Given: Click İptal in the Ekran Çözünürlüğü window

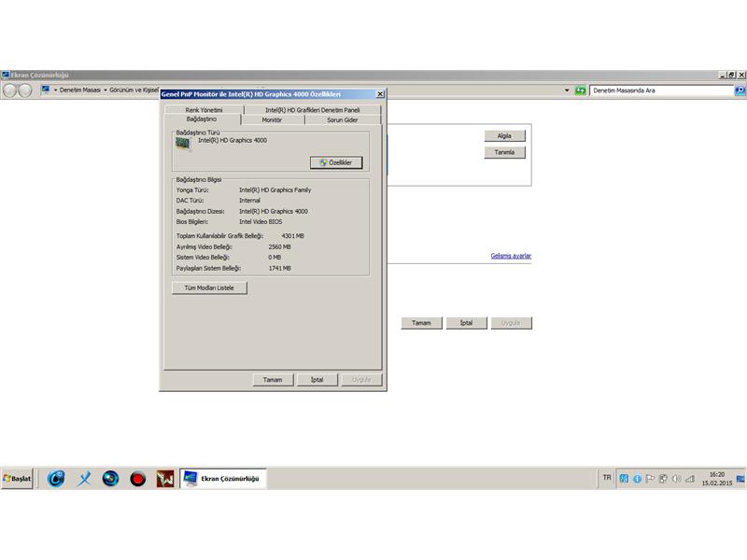Looking at the screenshot, I should pos(466,323).
